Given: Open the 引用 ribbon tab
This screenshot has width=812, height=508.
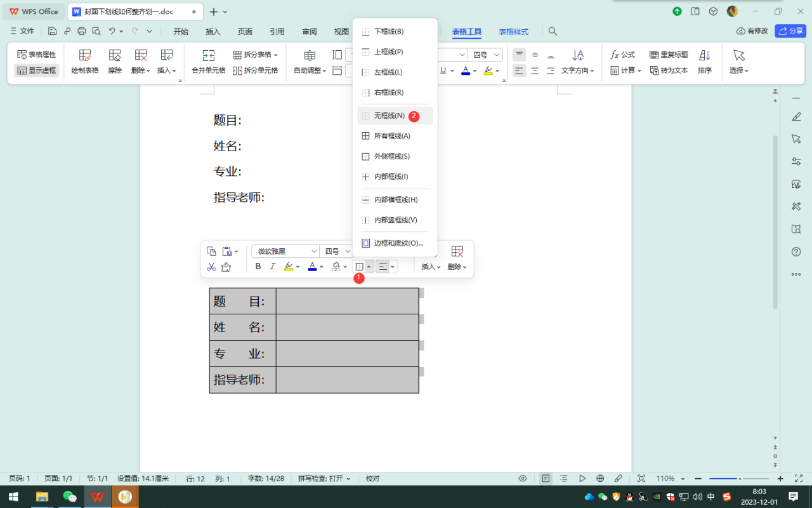Looking at the screenshot, I should pyautogui.click(x=277, y=31).
